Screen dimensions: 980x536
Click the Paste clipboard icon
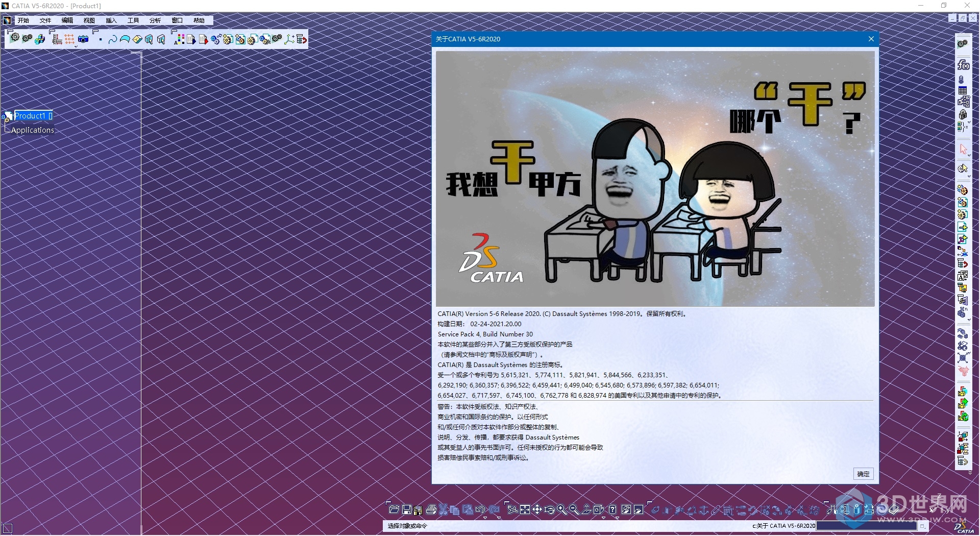[468, 509]
